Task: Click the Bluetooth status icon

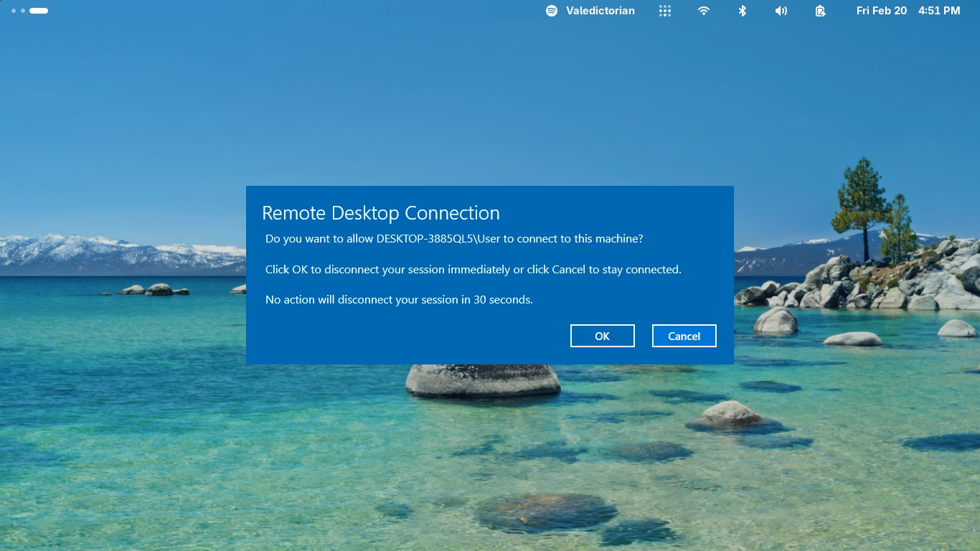Action: tap(743, 11)
